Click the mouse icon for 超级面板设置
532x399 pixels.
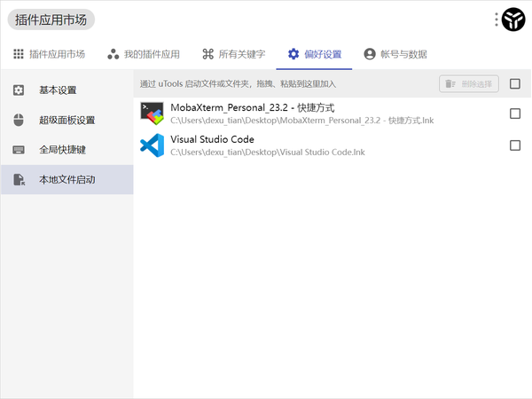(19, 120)
